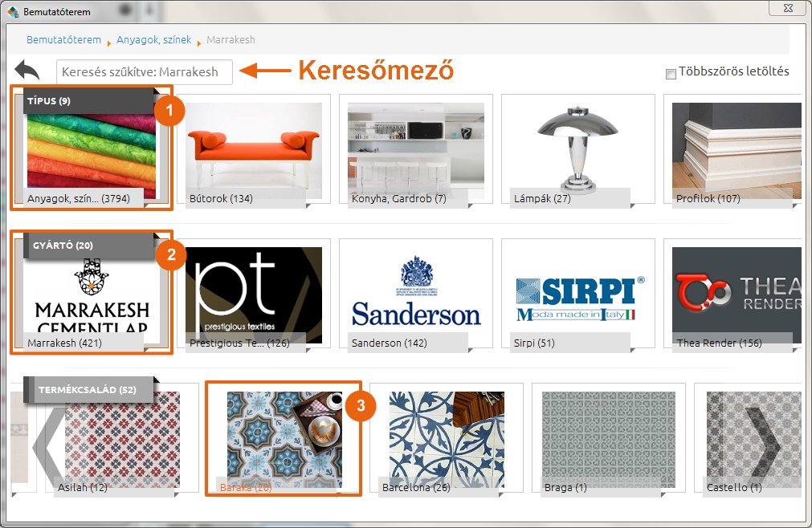Screen dimensions: 812x528
Task: Select the Braga tile product family
Action: tap(609, 440)
